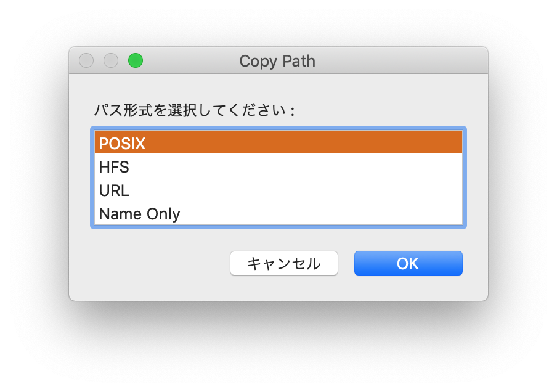Click the last item in the format list

point(277,214)
